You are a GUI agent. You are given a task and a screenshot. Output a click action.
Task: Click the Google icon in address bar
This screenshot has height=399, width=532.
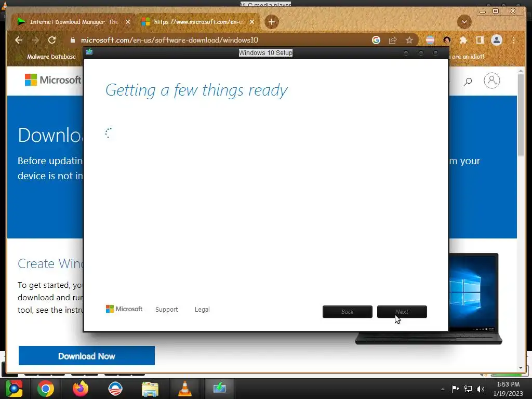376,40
